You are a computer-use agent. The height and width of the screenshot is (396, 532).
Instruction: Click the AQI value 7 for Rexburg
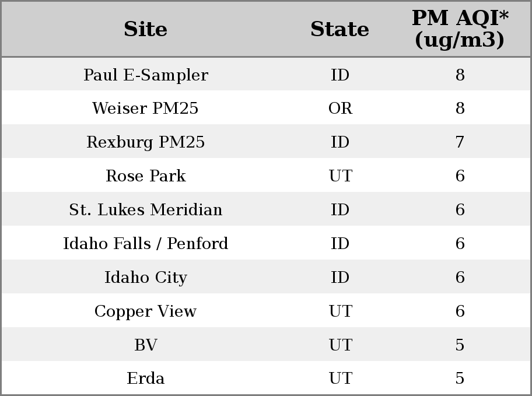pos(460,142)
